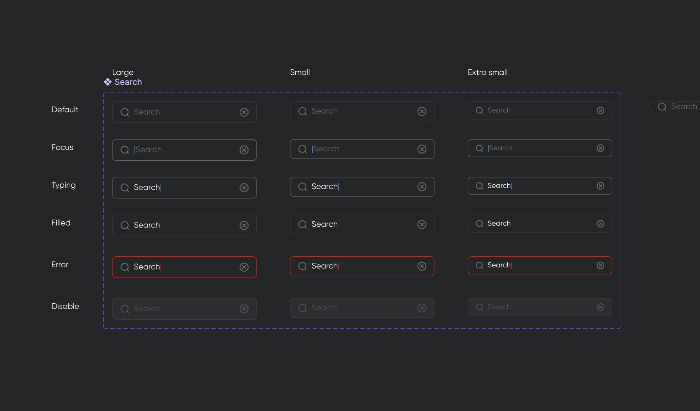700x411 pixels.
Task: Click clear icon in Small Focus search field
Action: 422,149
